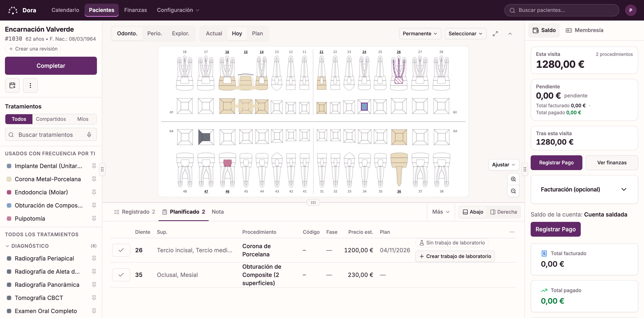The height and width of the screenshot is (318, 644).
Task: Open the user avatar P menu
Action: pos(630,10)
